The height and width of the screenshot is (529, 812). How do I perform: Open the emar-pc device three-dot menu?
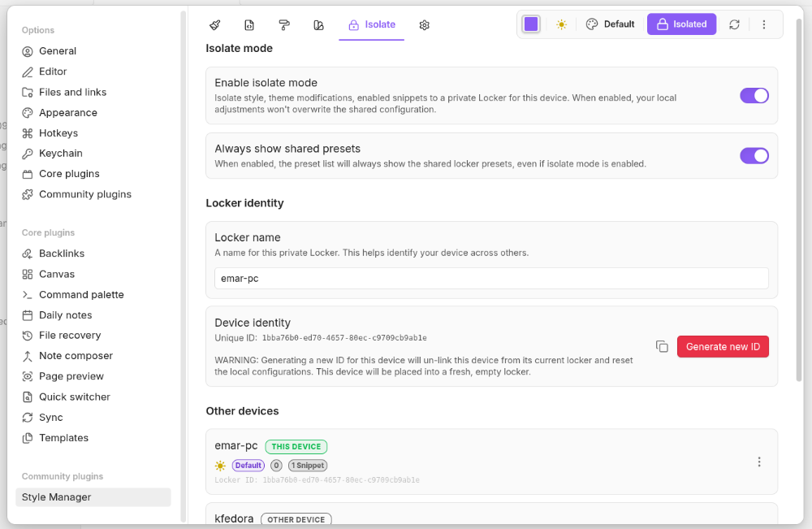pos(759,462)
